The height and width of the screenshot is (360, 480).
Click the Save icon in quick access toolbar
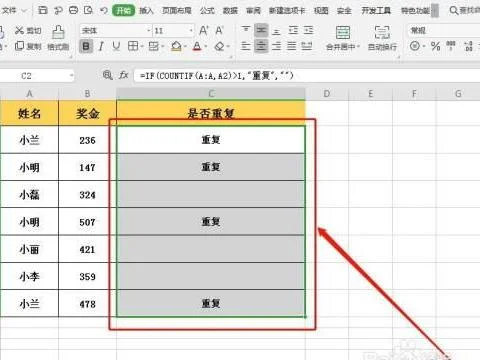click(x=43, y=10)
